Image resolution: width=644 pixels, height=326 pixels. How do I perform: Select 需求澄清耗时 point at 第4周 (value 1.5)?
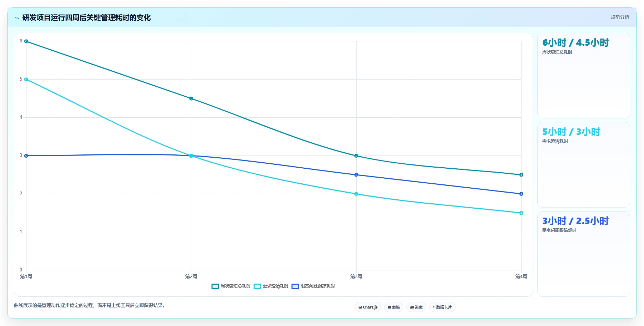click(521, 213)
